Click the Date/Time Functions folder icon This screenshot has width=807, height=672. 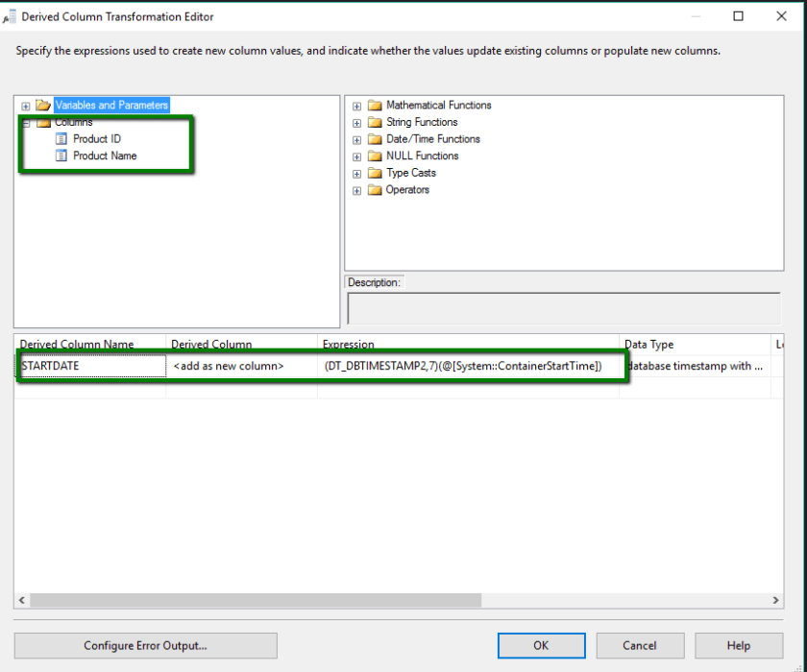coord(374,139)
